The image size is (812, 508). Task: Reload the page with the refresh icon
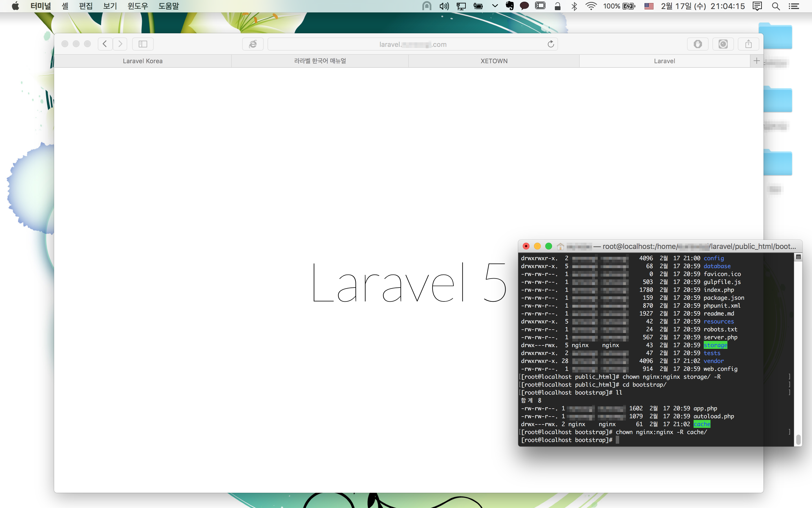pyautogui.click(x=551, y=44)
